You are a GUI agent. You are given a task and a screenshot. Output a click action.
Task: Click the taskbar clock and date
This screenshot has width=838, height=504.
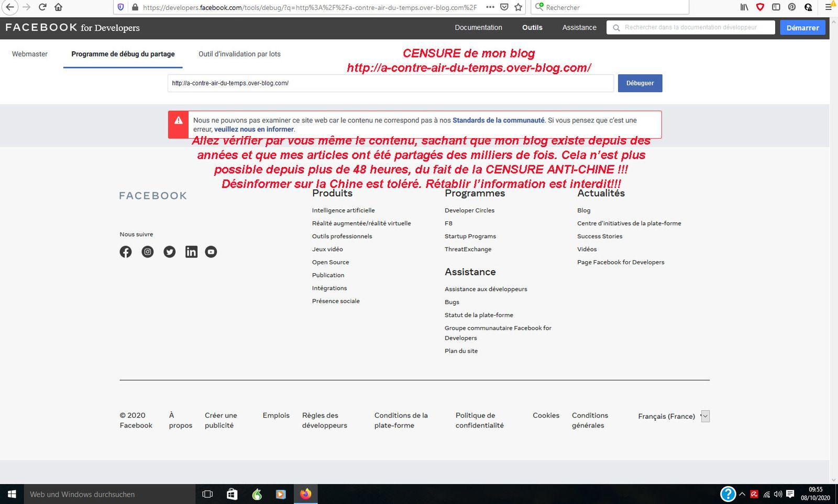click(x=815, y=494)
